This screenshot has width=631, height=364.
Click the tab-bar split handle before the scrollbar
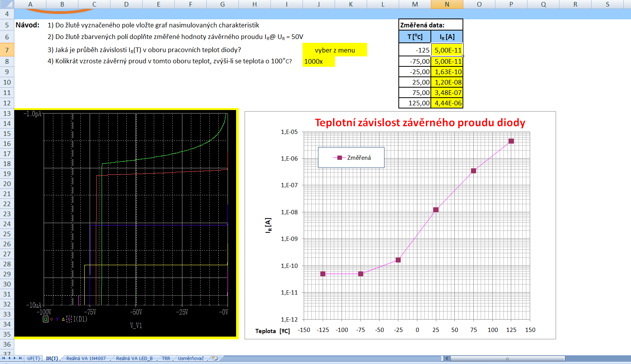(442, 358)
